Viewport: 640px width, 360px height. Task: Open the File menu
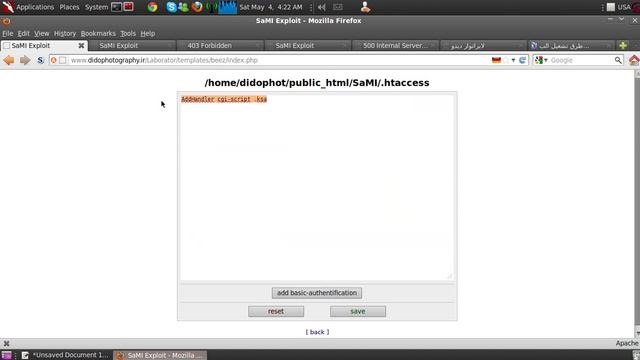click(x=8, y=33)
